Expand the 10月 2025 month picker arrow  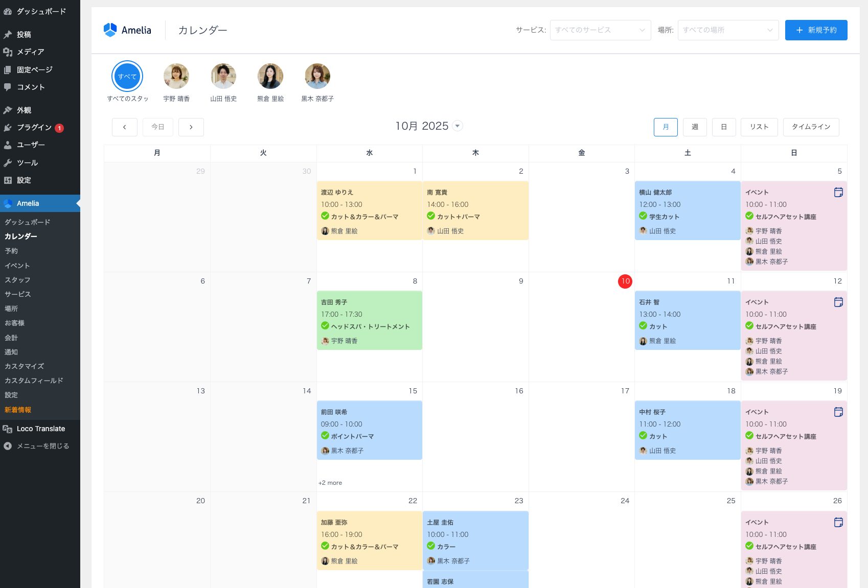[458, 126]
